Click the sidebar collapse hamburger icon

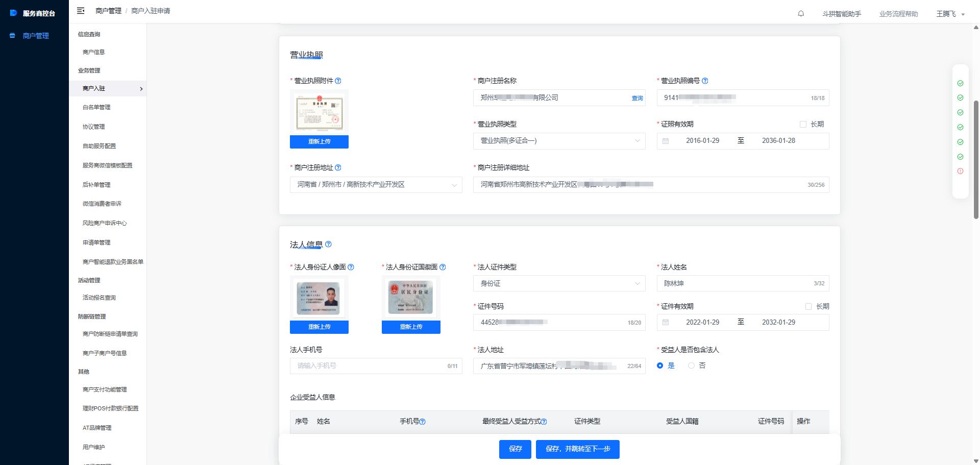(81, 11)
